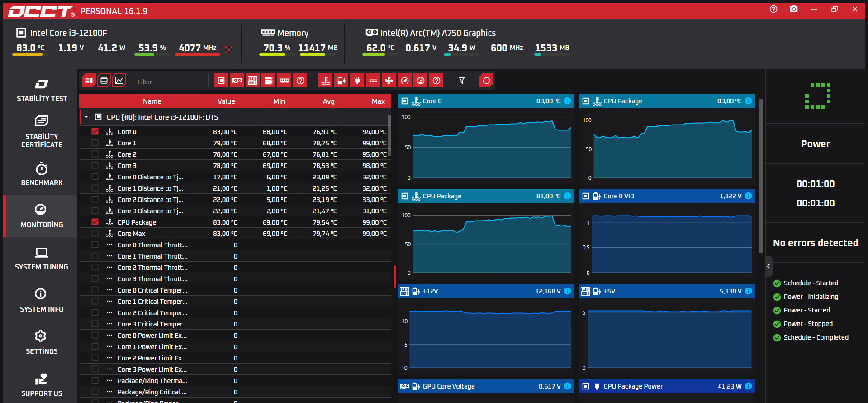Viewport: 868px width, 403px height.
Task: Open info for the GPU Core Voltage graph
Action: click(x=568, y=386)
